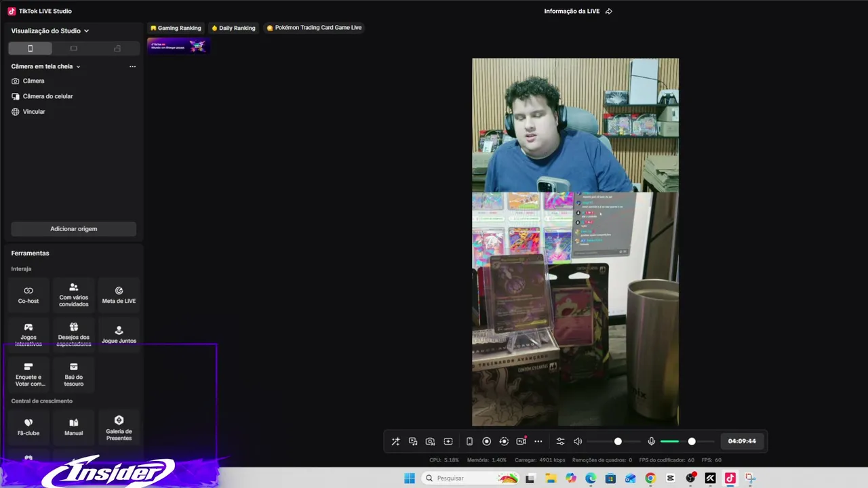This screenshot has height=488, width=868.
Task: Open the three-dot more options in toolbar
Action: [x=538, y=441]
